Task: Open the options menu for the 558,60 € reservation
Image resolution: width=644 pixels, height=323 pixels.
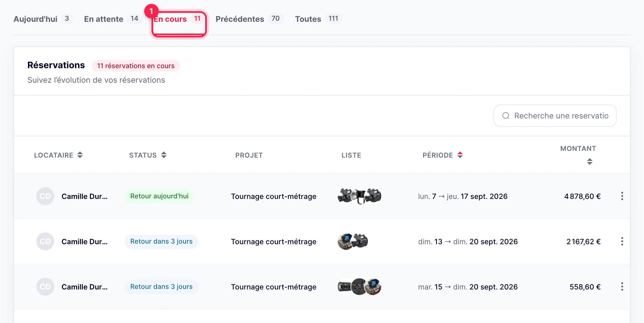Action: pos(622,287)
